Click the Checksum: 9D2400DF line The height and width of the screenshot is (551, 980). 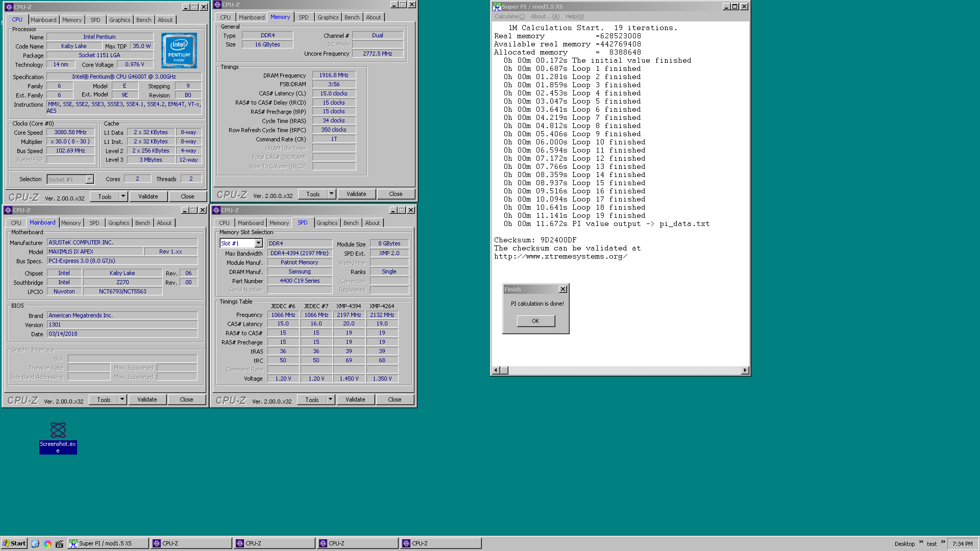[x=535, y=240]
